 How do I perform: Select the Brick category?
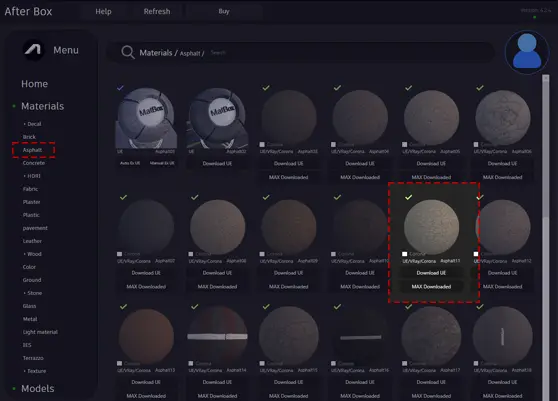(29, 137)
